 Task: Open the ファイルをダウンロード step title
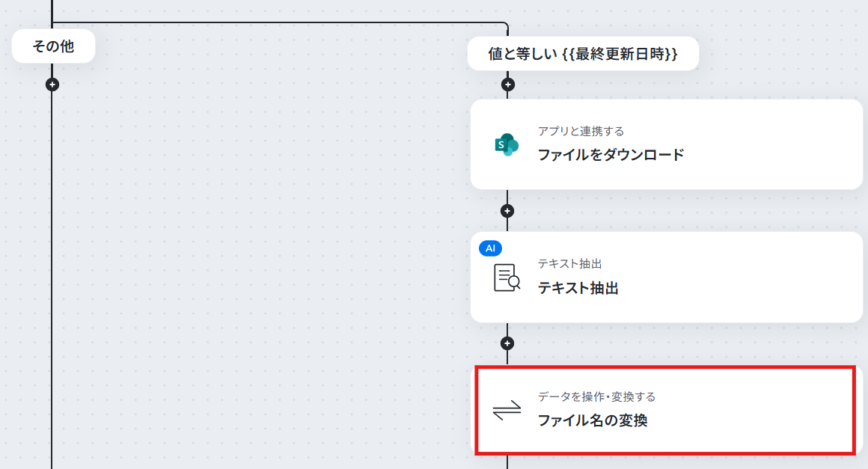click(x=611, y=155)
